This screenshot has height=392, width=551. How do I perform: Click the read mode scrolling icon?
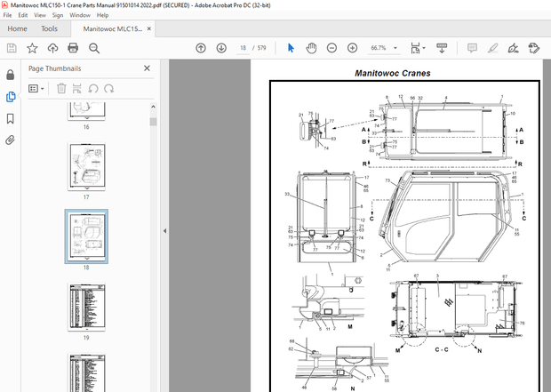(442, 48)
